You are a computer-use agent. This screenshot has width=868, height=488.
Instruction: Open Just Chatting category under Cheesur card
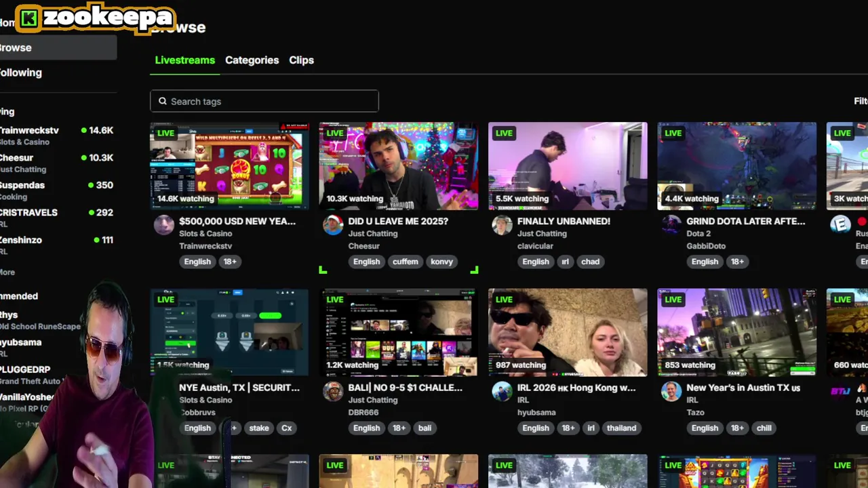click(x=372, y=234)
